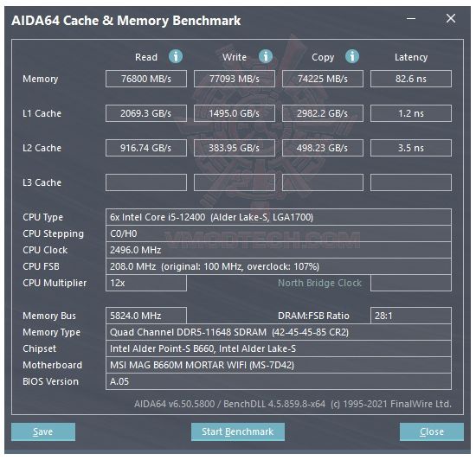This screenshot has width=476, height=460.
Task: Select L1 Cache Write value 1495.0 GB/s
Action: point(235,113)
